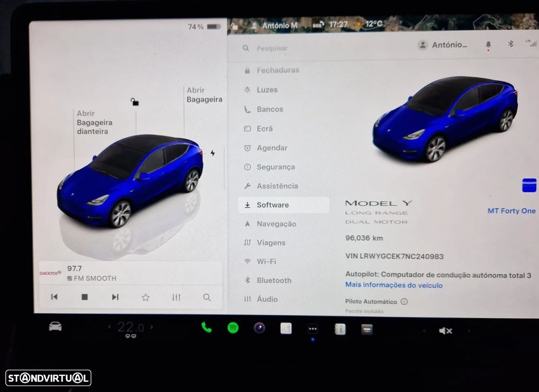Lower volume with left chevron

pyautogui.click(x=424, y=331)
